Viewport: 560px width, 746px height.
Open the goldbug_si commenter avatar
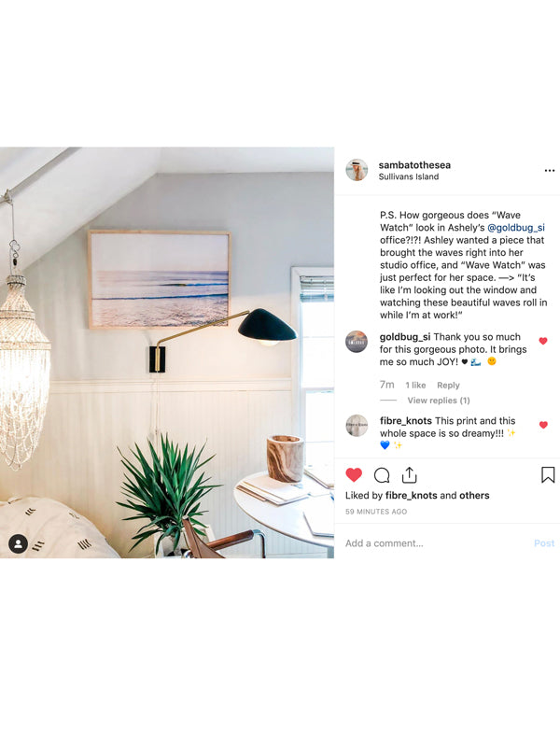click(357, 342)
